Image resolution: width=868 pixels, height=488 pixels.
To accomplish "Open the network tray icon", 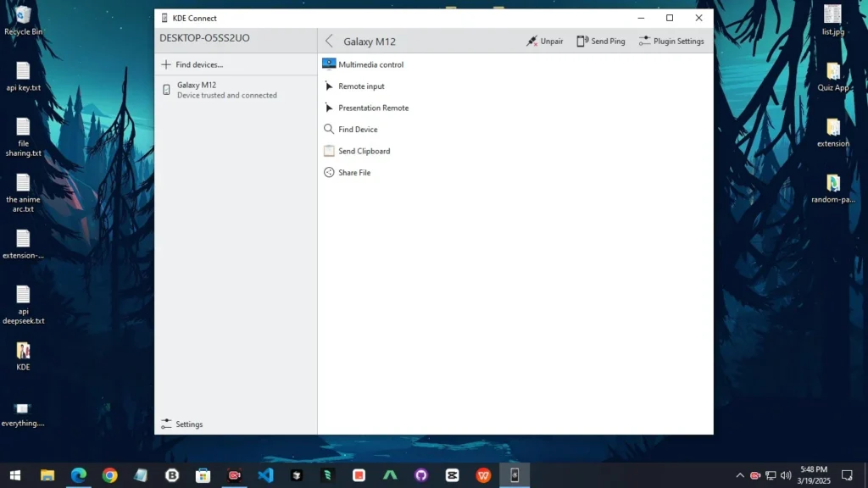I will [771, 475].
